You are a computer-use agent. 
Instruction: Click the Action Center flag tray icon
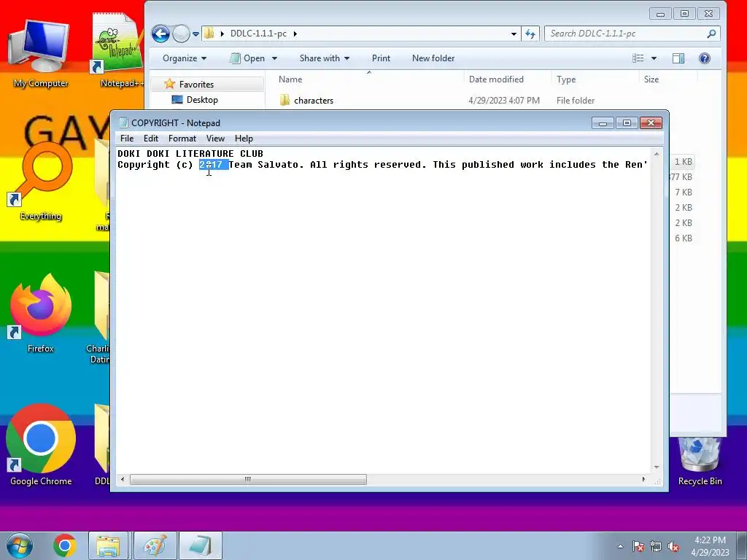[638, 546]
